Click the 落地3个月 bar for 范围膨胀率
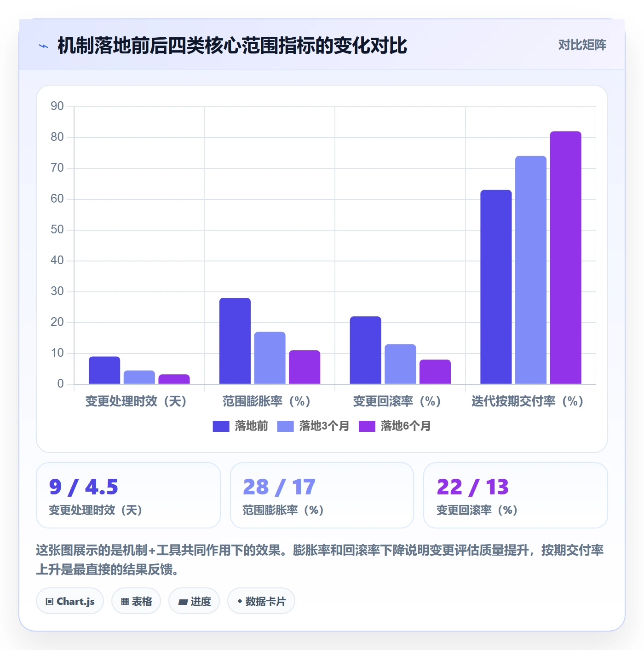Screen dimensions: 644x650 coord(270,358)
